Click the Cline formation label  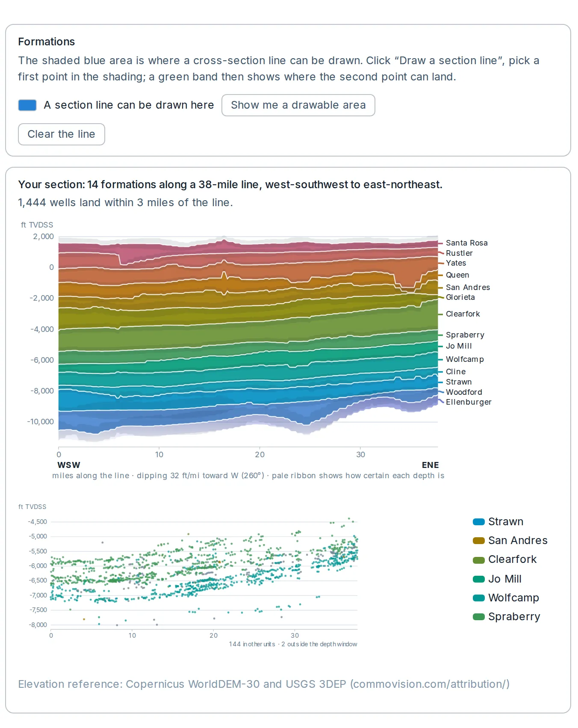pos(456,372)
